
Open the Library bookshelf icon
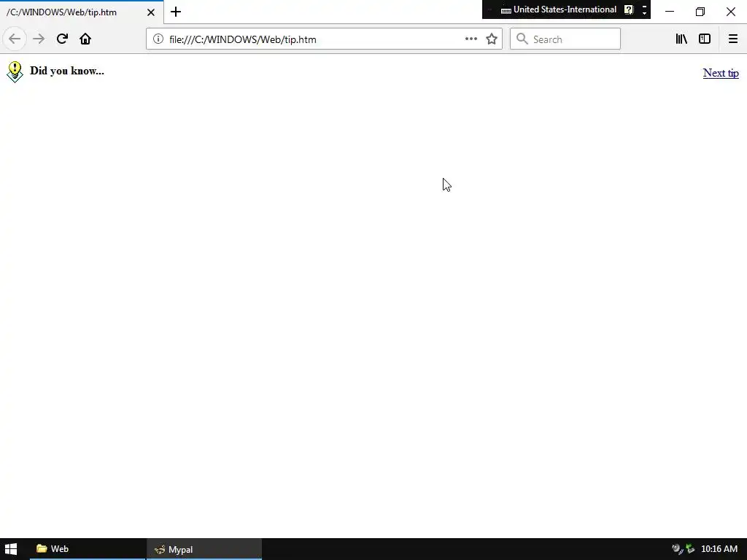tap(681, 39)
